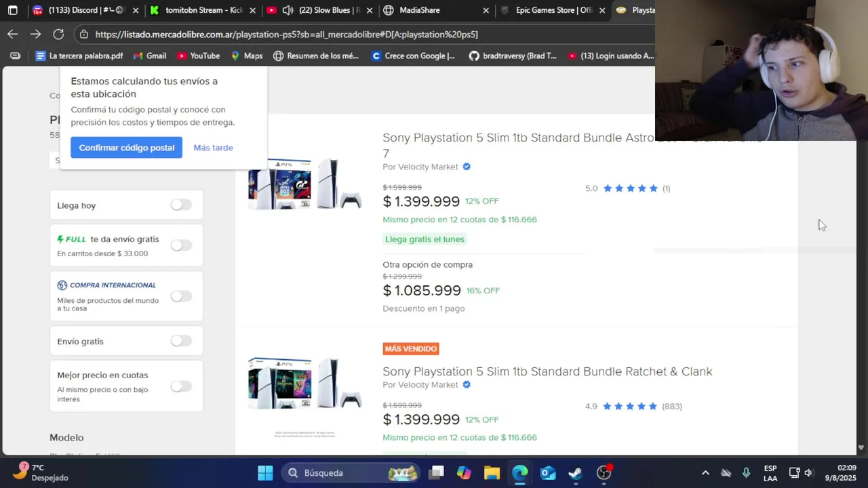Go back to the previous page
The height and width of the screenshot is (488, 868).
(13, 34)
